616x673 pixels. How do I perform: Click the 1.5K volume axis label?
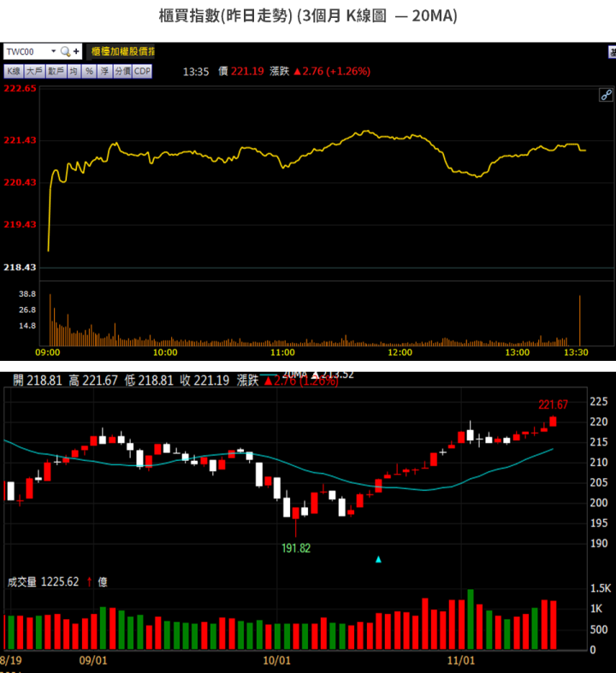600,588
